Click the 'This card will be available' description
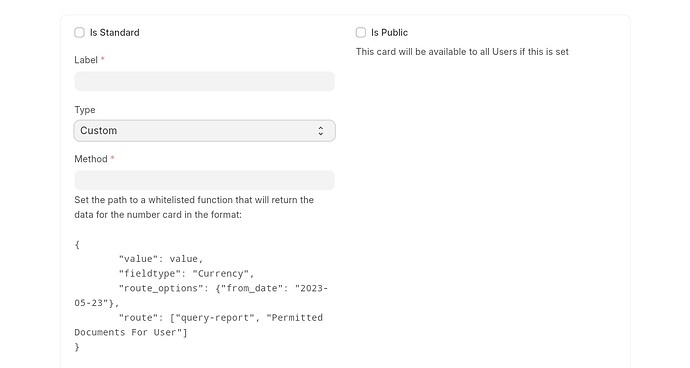 tap(462, 52)
